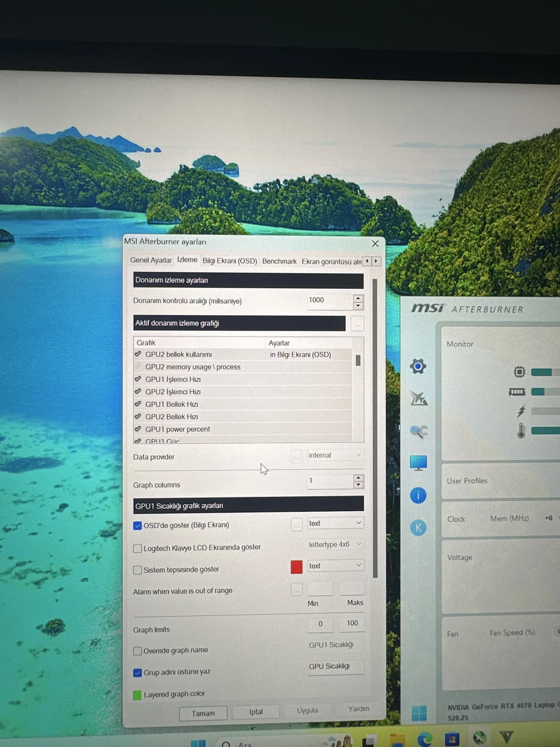Image resolution: width=560 pixels, height=747 pixels.
Task: Click the memory module icon in Monitor panel
Action: click(x=517, y=392)
